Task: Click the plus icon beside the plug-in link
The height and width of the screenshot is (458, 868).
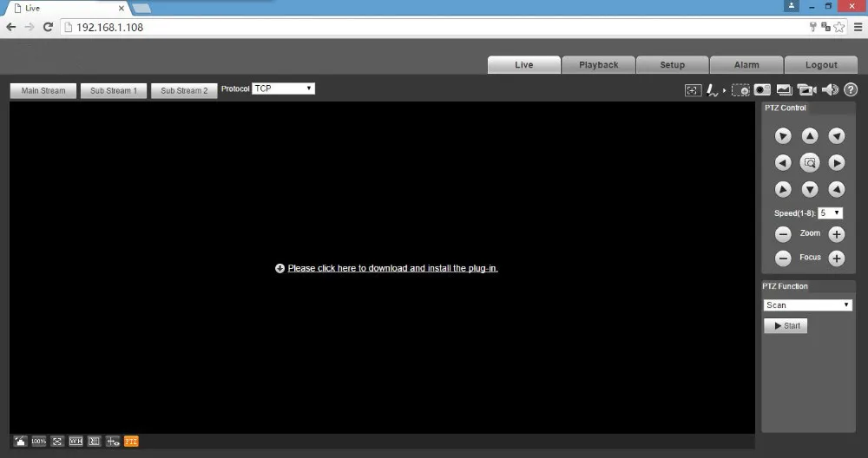Action: click(x=279, y=268)
